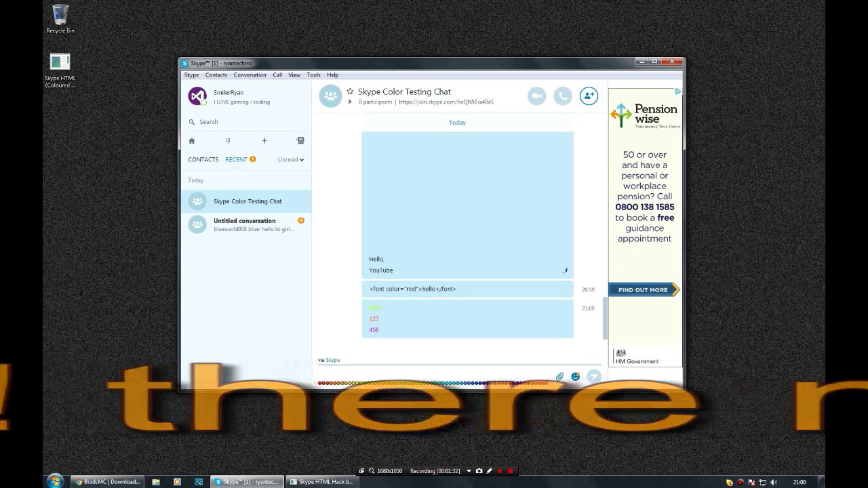The height and width of the screenshot is (488, 868).
Task: Click the edited pencil icon on message
Action: [565, 270]
